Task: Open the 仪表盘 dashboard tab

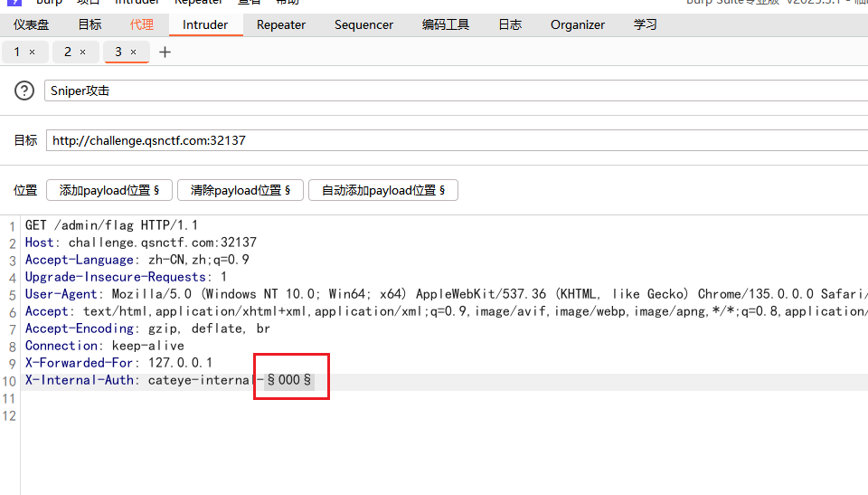Action: pyautogui.click(x=31, y=25)
